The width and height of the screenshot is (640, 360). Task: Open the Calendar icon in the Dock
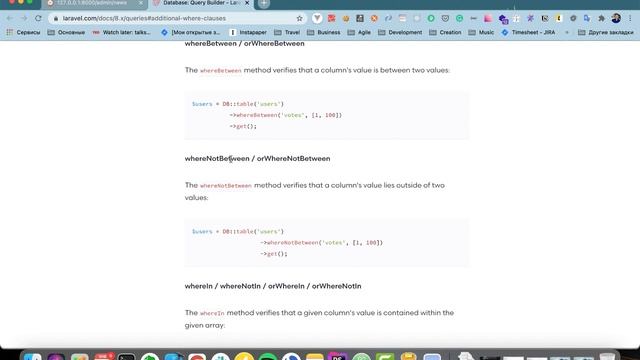(103, 356)
